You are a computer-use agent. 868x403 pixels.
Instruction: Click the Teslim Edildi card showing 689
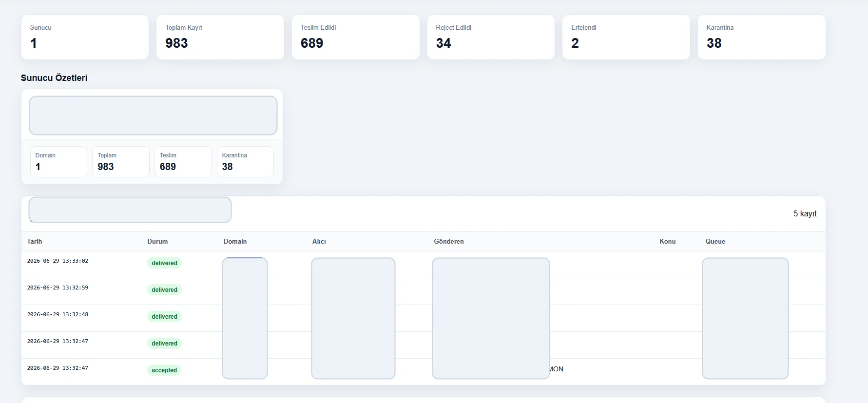356,37
